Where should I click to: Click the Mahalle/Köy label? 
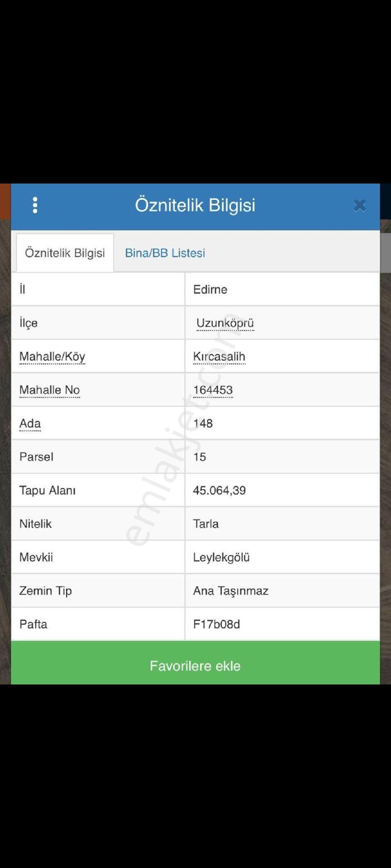(x=52, y=357)
